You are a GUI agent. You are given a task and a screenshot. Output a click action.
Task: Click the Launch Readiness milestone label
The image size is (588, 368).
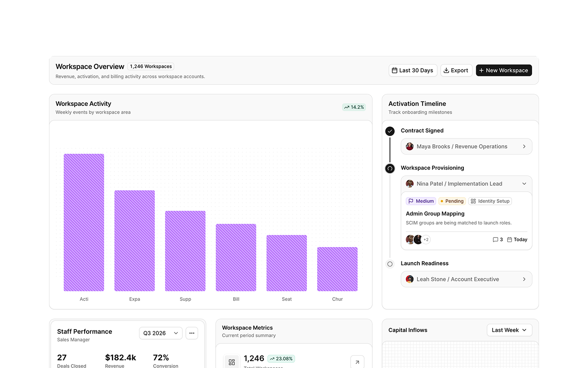(424, 263)
